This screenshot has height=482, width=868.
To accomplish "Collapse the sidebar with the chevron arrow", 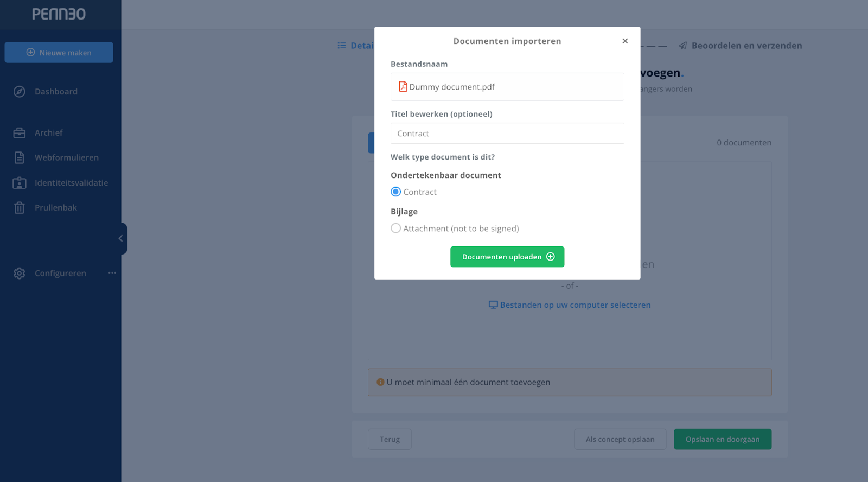I will pyautogui.click(x=121, y=238).
